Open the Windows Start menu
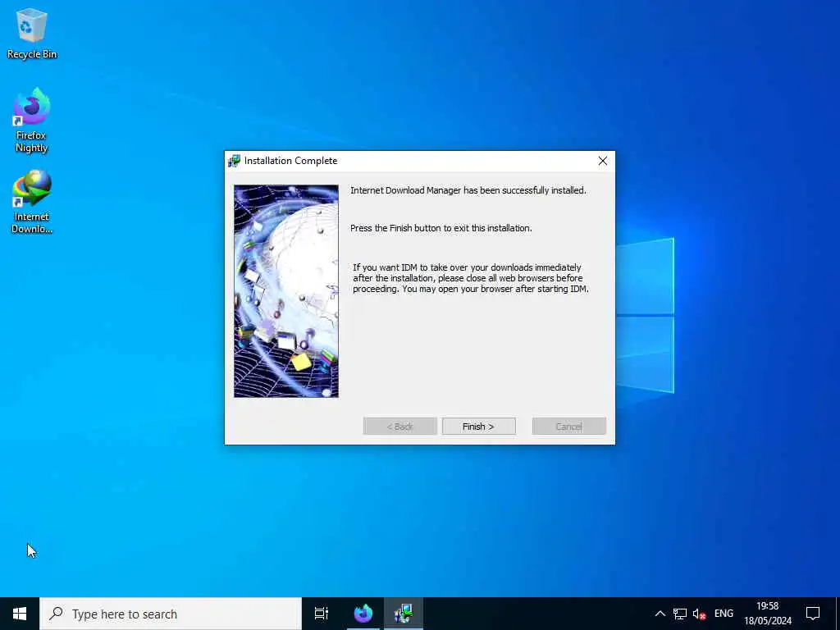 click(20, 614)
